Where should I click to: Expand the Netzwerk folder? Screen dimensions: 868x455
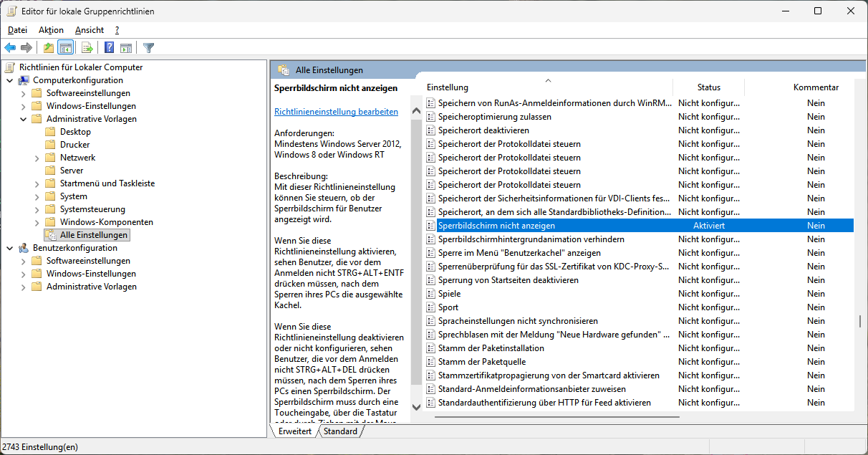37,158
